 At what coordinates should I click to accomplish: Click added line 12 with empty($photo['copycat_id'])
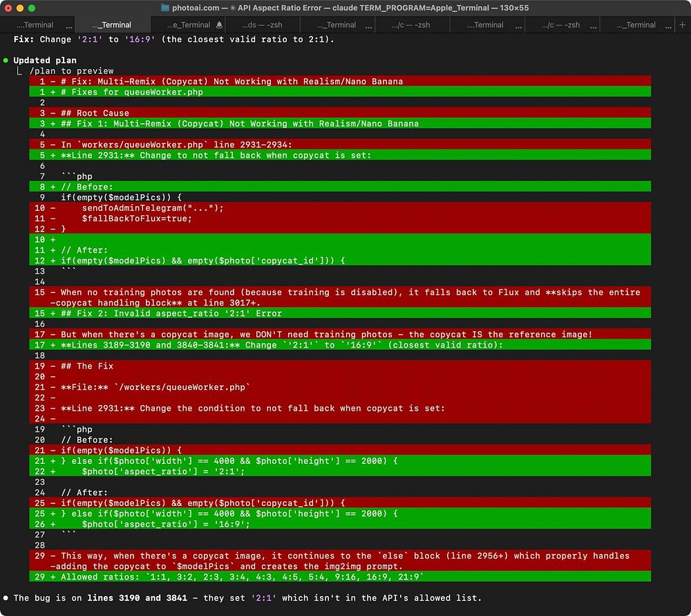340,261
